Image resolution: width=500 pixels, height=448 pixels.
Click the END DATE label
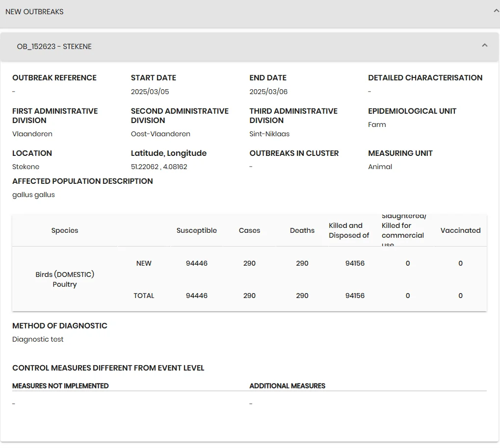268,78
